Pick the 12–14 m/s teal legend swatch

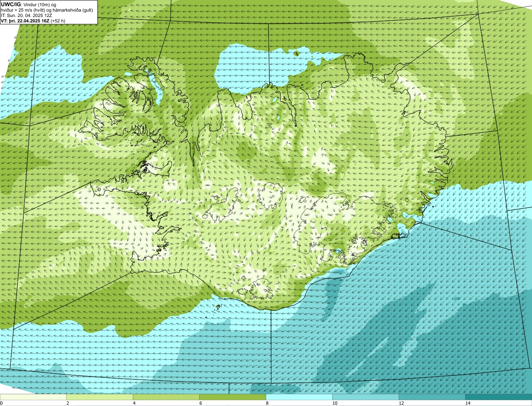tap(432, 397)
